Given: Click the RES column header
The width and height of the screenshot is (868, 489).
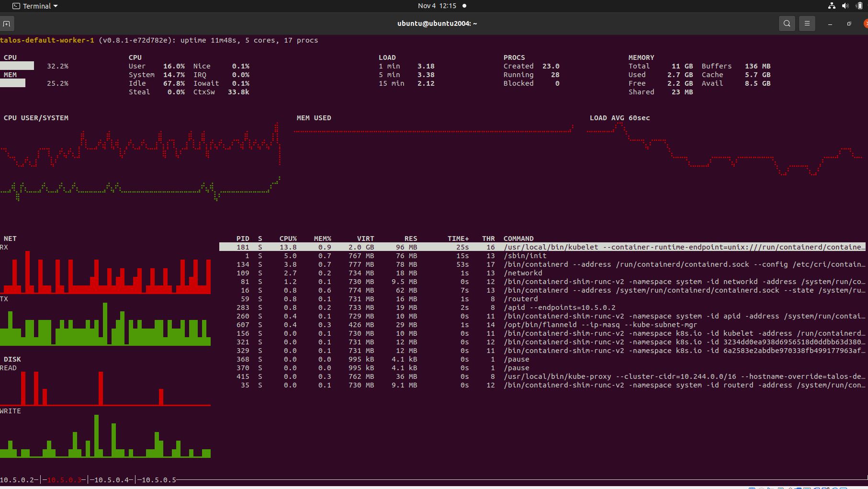Looking at the screenshot, I should [x=411, y=239].
